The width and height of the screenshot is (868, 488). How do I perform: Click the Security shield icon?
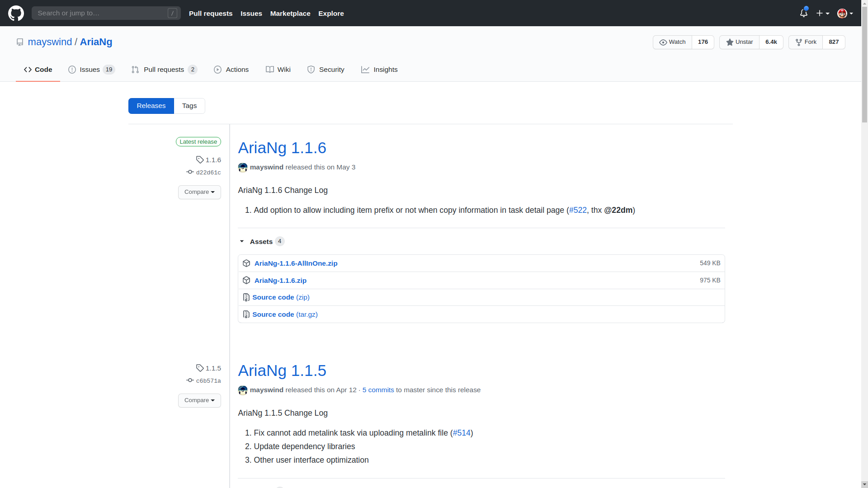311,70
